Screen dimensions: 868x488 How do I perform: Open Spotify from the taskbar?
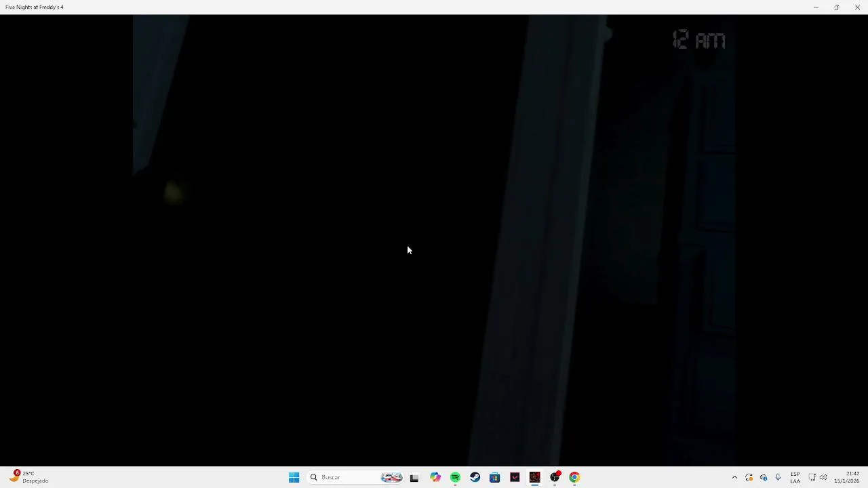tap(455, 477)
